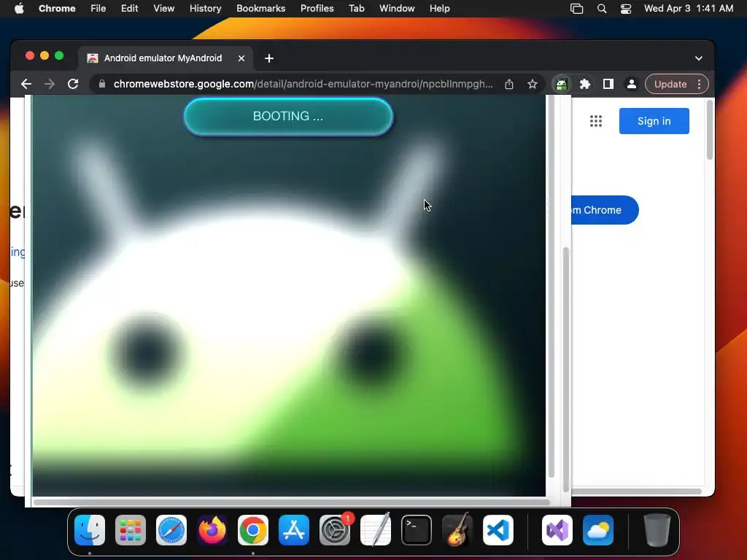Open the Extensions puzzle menu

585,85
